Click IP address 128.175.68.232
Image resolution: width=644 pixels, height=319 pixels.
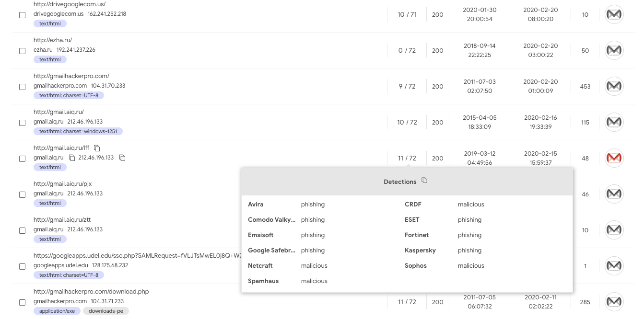(110, 265)
